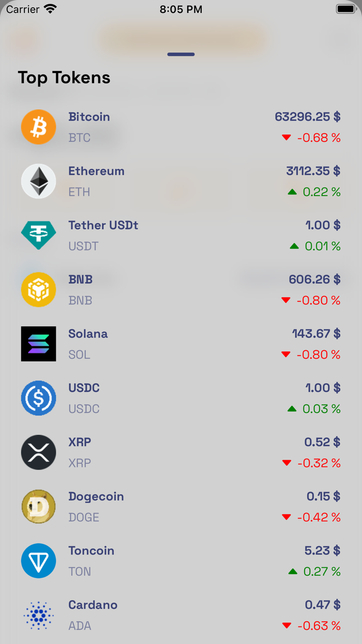Select the Toncoin logo icon
Viewport: 362px width, 644px height.
(38, 561)
